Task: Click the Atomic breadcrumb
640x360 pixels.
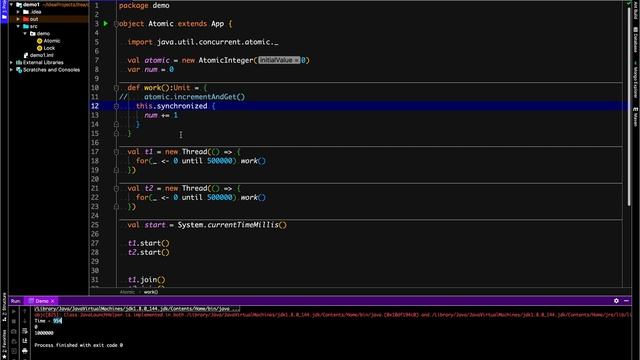Action: coord(127,292)
